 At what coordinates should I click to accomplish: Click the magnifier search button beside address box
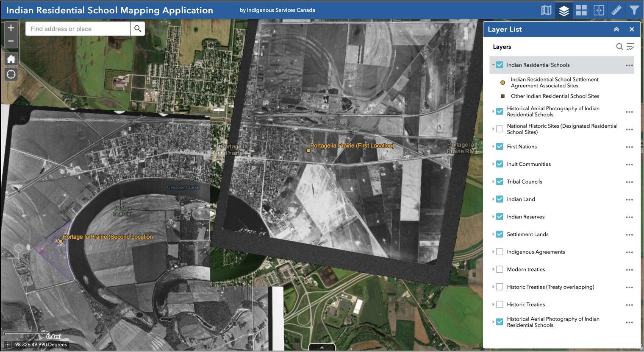[138, 29]
